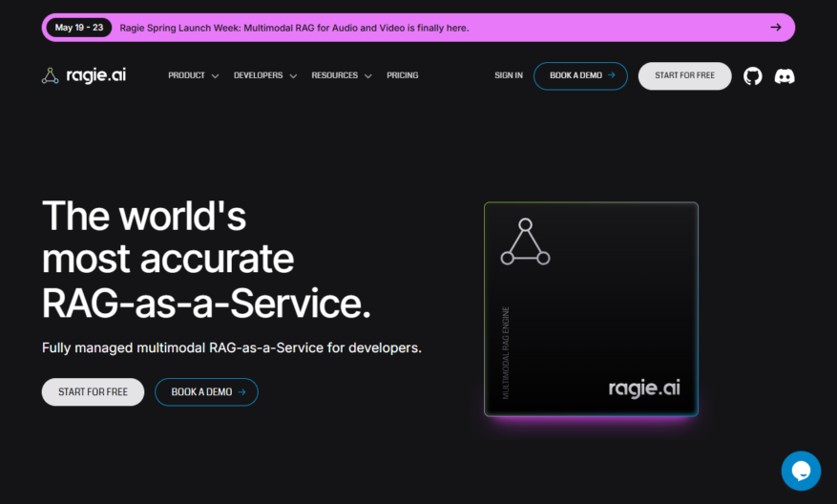837x504 pixels.
Task: Click Start for Free below the headline
Action: 93,392
